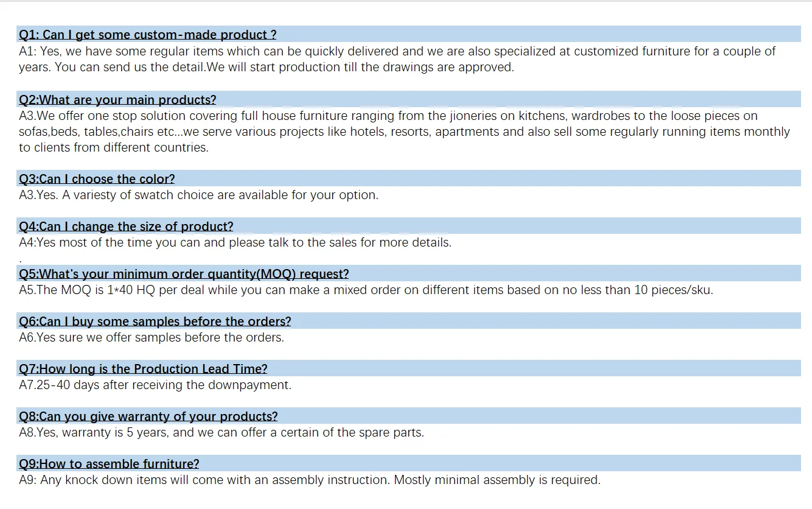Click the Q4 change product size question

point(126,226)
